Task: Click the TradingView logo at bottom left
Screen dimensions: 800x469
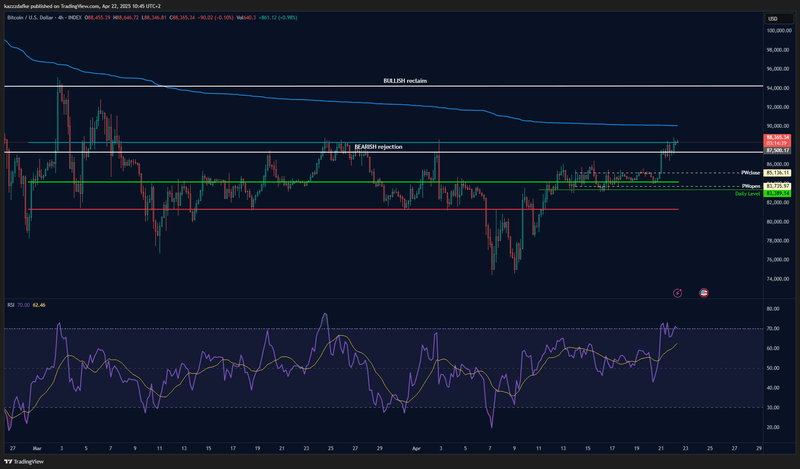Action: (x=24, y=461)
